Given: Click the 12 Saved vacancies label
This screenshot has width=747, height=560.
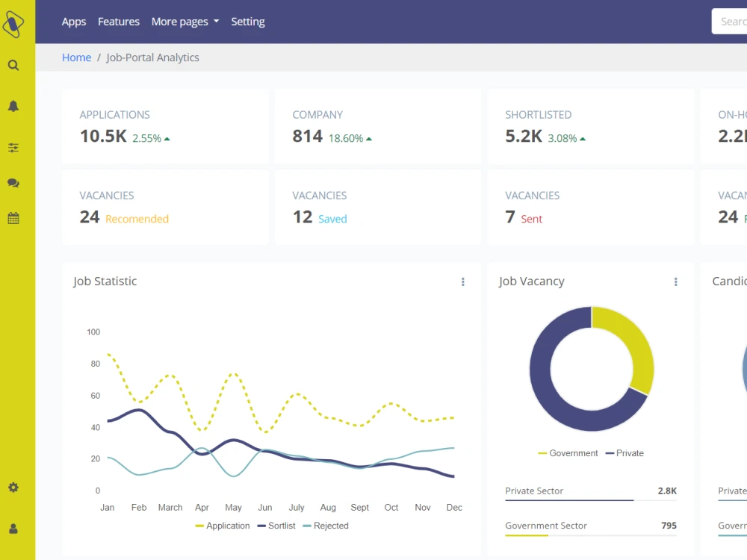Looking at the screenshot, I should (x=332, y=219).
